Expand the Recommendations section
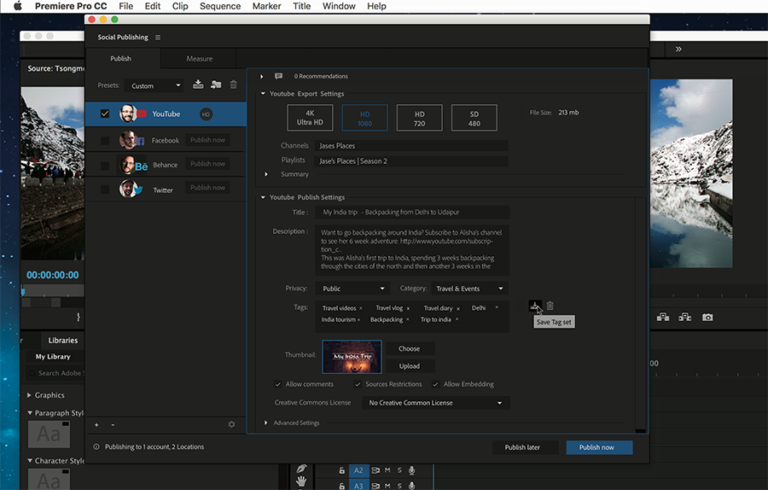This screenshot has height=490, width=768. click(262, 76)
